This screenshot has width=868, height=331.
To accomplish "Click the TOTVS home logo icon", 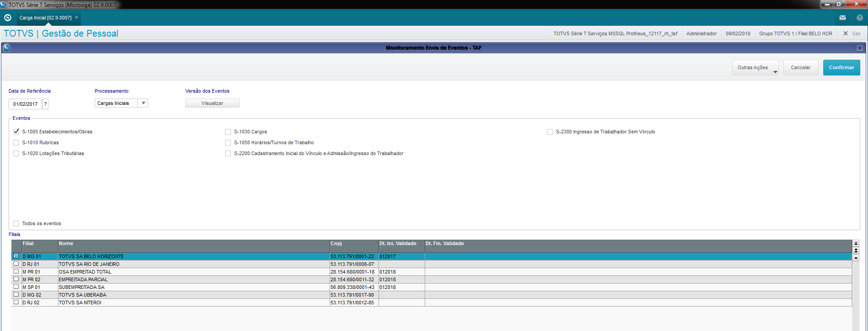I will tap(8, 18).
